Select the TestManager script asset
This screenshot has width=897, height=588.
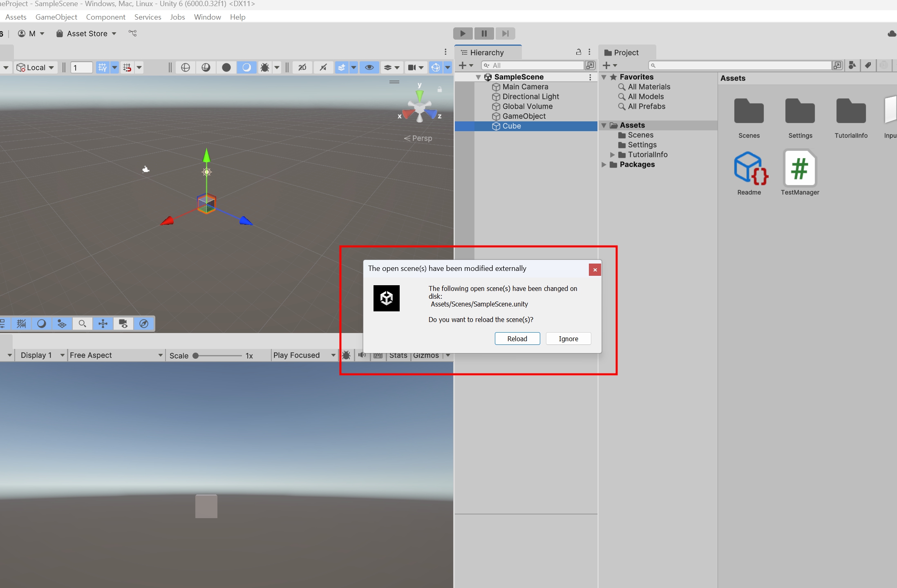(x=800, y=173)
